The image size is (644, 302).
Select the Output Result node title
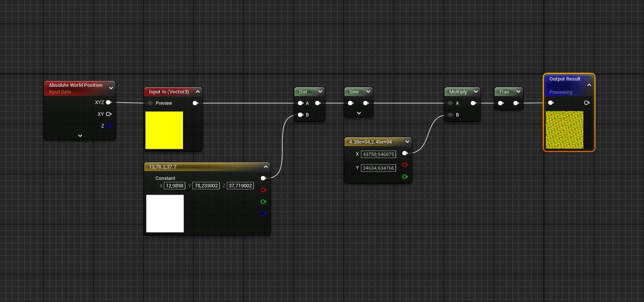click(x=565, y=79)
